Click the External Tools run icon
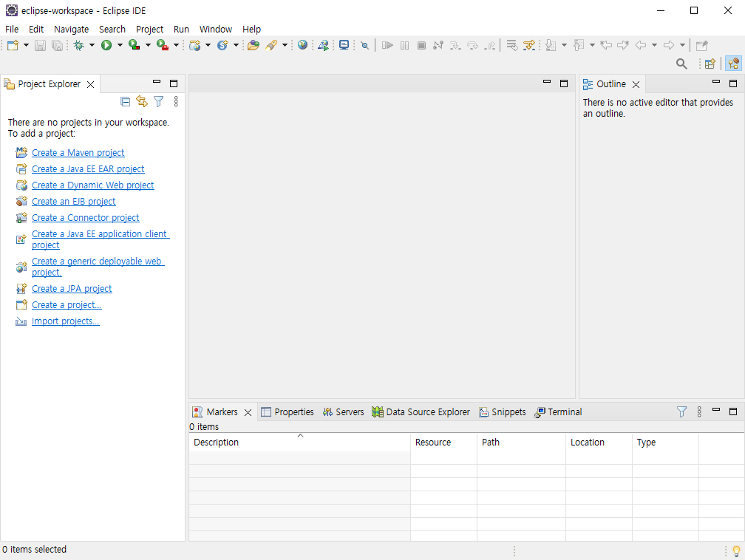 [x=163, y=45]
